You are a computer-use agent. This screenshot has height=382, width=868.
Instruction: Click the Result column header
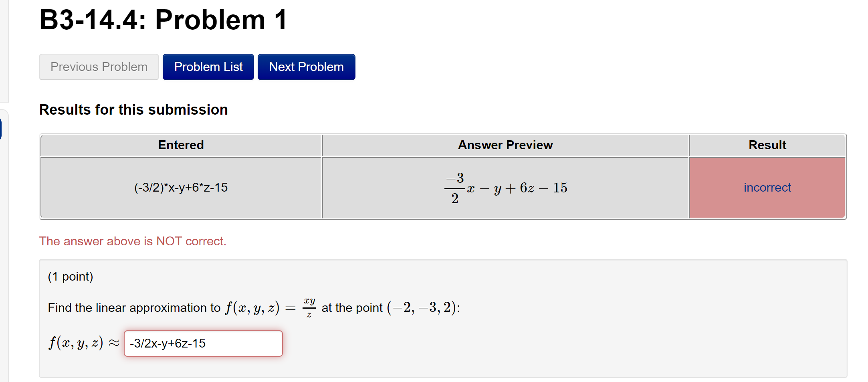[x=767, y=145]
